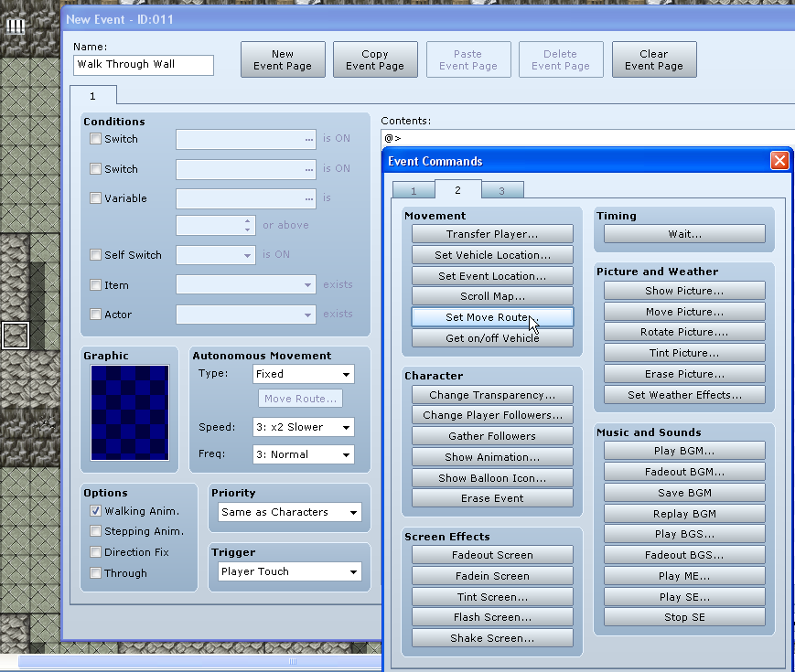
Task: Switch to Event Commands tab 1
Action: 414,190
